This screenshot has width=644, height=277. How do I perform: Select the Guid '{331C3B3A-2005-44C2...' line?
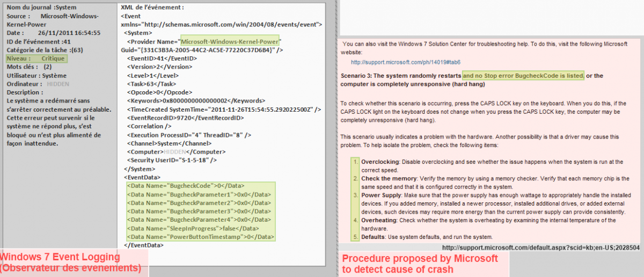tap(202, 50)
